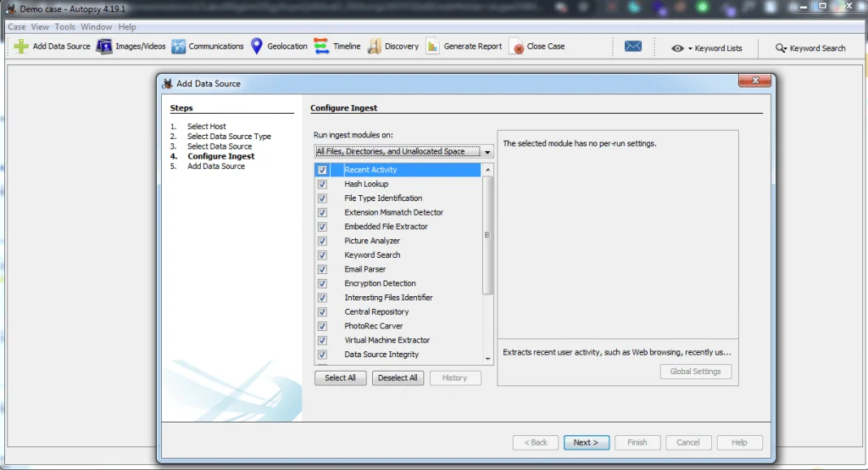Disable the PhotoRec Carver checkbox
The image size is (868, 470).
pyautogui.click(x=322, y=326)
